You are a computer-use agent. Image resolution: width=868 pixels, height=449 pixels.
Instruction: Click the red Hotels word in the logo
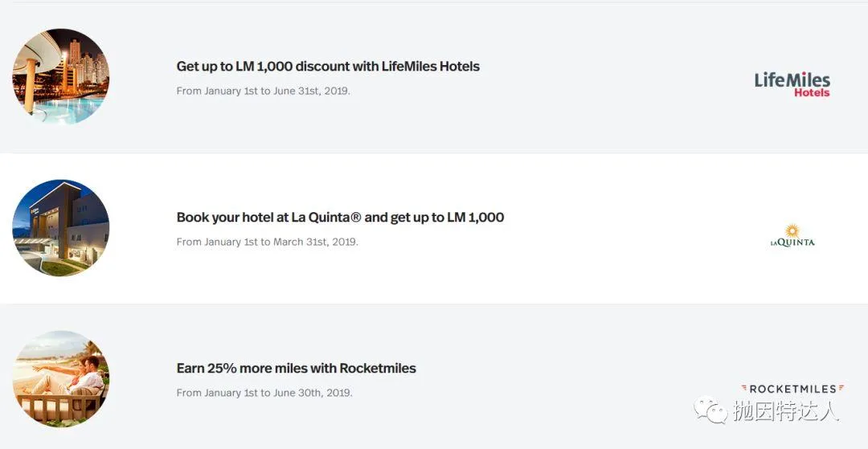click(x=812, y=93)
